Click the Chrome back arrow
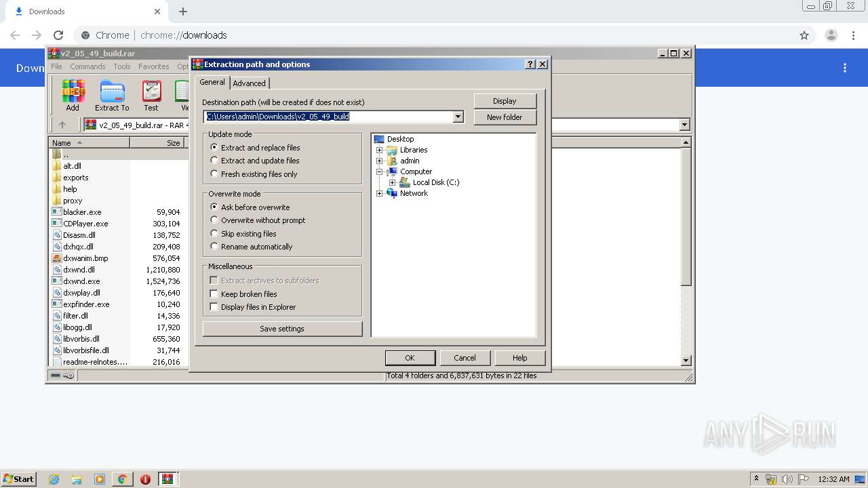 [x=15, y=35]
